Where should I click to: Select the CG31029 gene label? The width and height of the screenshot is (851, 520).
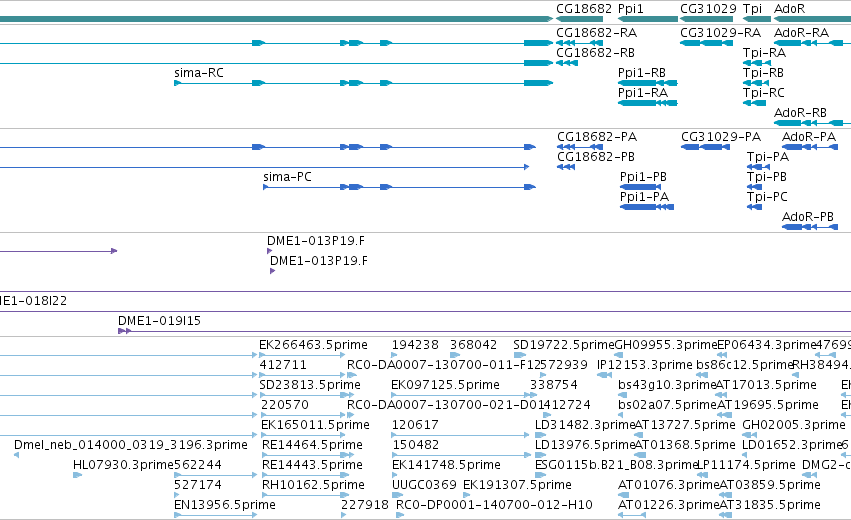click(x=708, y=9)
